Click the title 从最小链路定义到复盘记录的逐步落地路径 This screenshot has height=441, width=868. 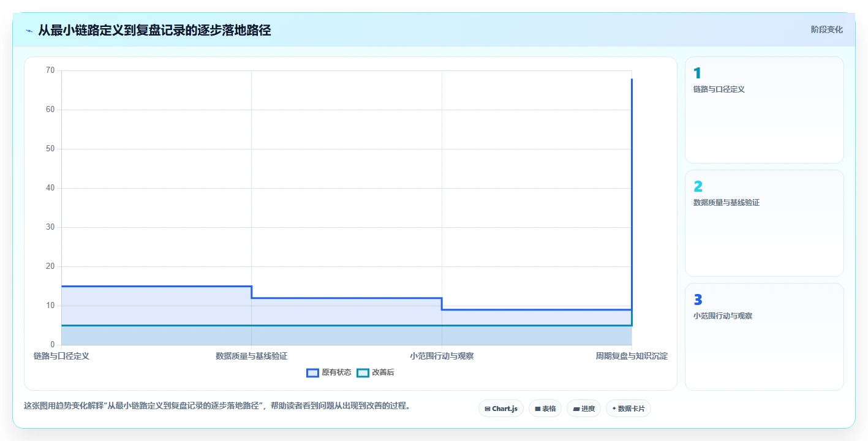point(154,30)
